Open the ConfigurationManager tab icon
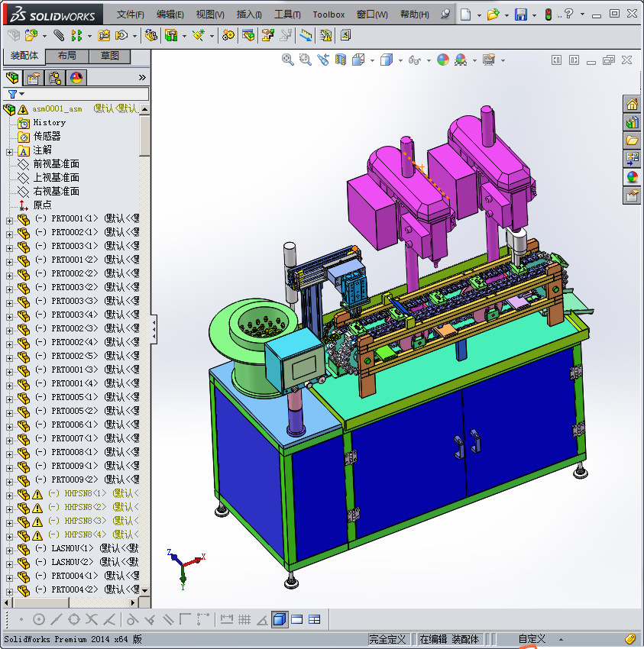 54,77
